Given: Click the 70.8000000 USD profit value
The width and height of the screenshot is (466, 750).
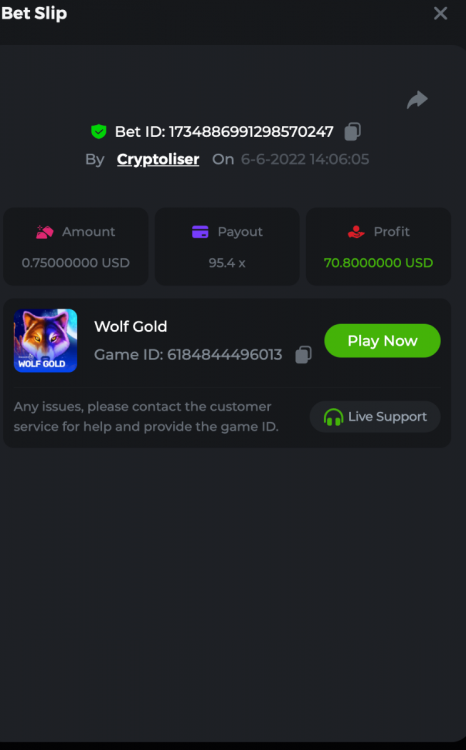Looking at the screenshot, I should point(378,263).
